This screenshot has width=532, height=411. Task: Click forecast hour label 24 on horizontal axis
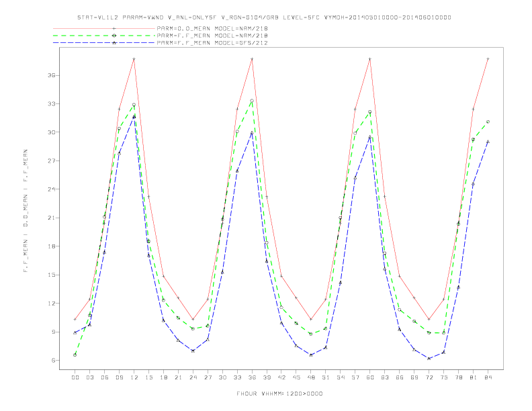193,377
